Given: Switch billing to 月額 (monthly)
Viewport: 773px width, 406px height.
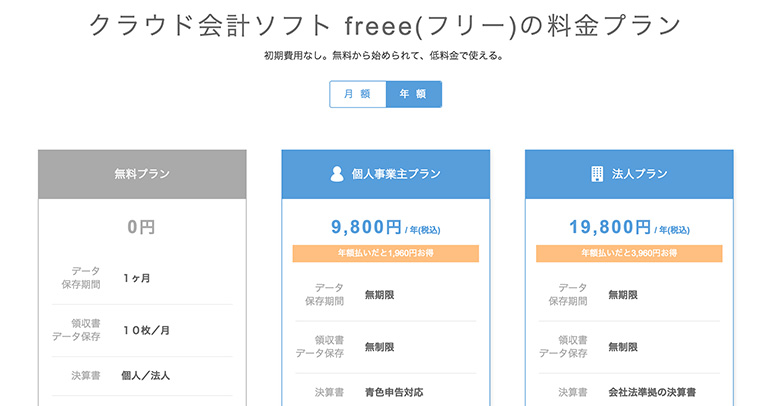Looking at the screenshot, I should tap(357, 94).
